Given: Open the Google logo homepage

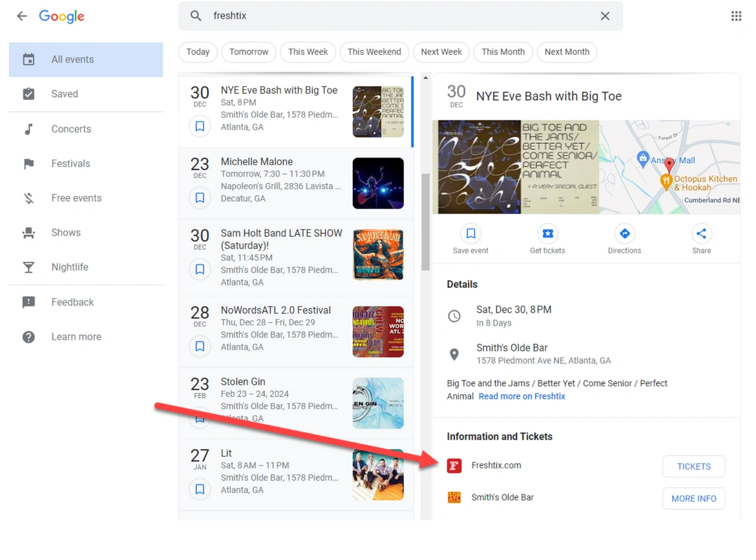Looking at the screenshot, I should (61, 17).
